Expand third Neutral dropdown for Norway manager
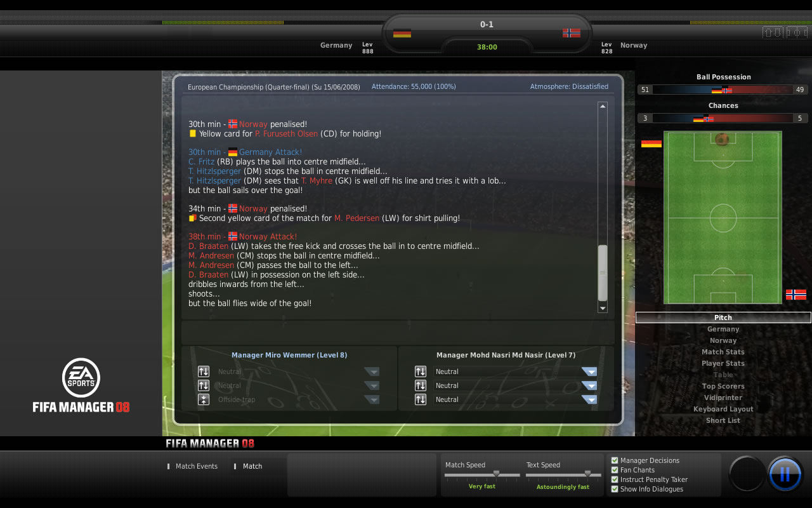The height and width of the screenshot is (508, 812). pyautogui.click(x=589, y=399)
